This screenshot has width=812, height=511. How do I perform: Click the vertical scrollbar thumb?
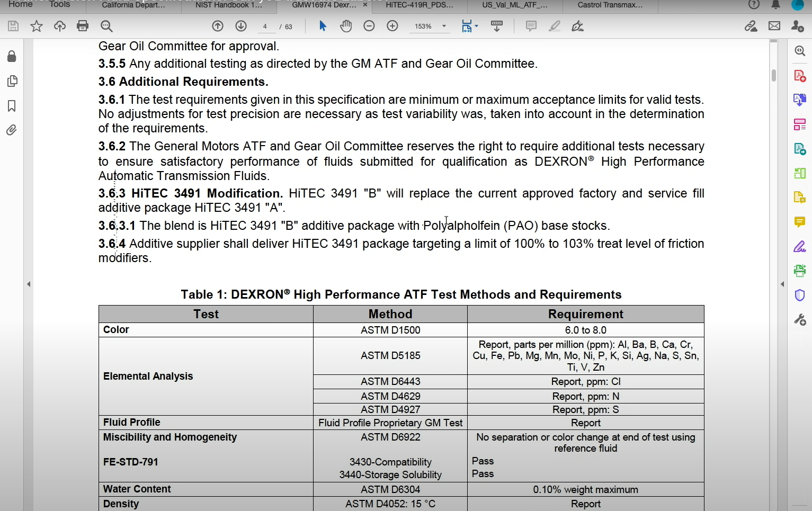(x=774, y=75)
